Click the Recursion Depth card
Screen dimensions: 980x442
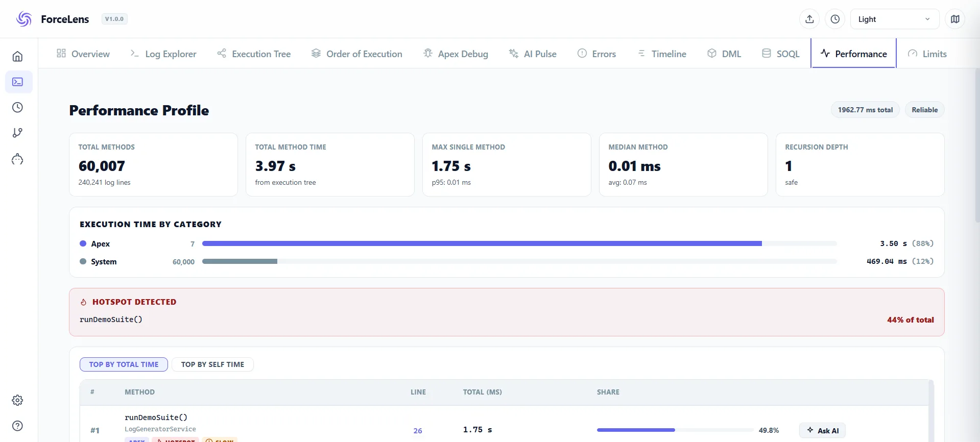[860, 164]
